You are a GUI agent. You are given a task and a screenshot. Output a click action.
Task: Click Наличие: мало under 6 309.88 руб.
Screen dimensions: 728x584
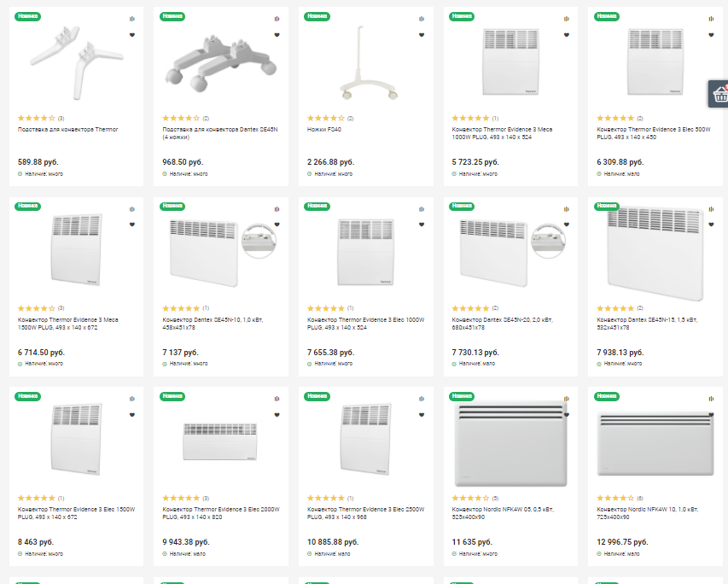tap(618, 174)
